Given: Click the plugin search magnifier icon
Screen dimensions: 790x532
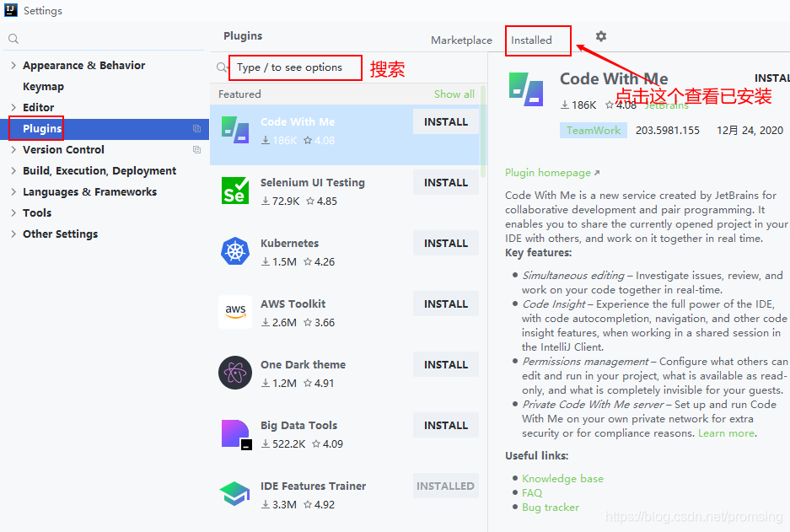Looking at the screenshot, I should 222,67.
